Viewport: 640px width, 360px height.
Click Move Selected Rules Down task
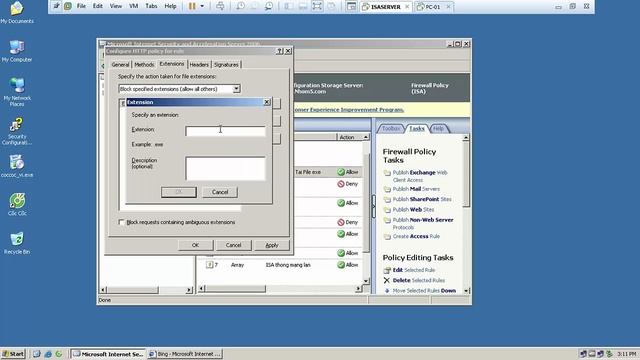pyautogui.click(x=424, y=291)
